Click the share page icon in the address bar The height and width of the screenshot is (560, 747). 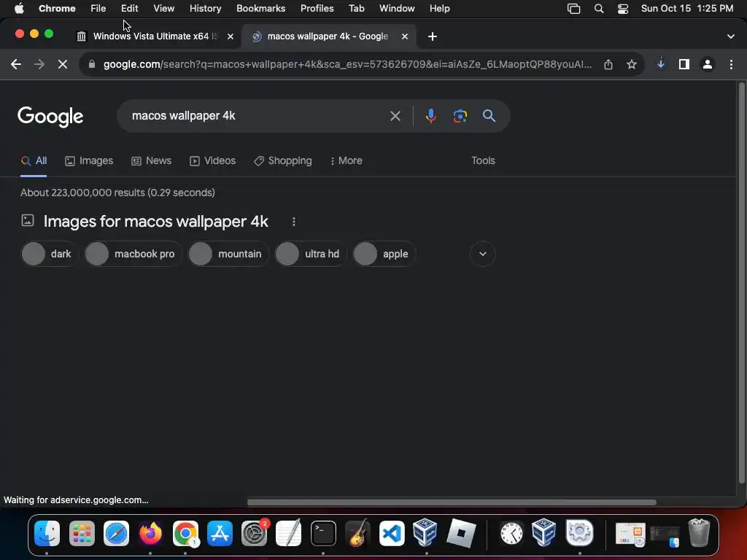(x=608, y=64)
